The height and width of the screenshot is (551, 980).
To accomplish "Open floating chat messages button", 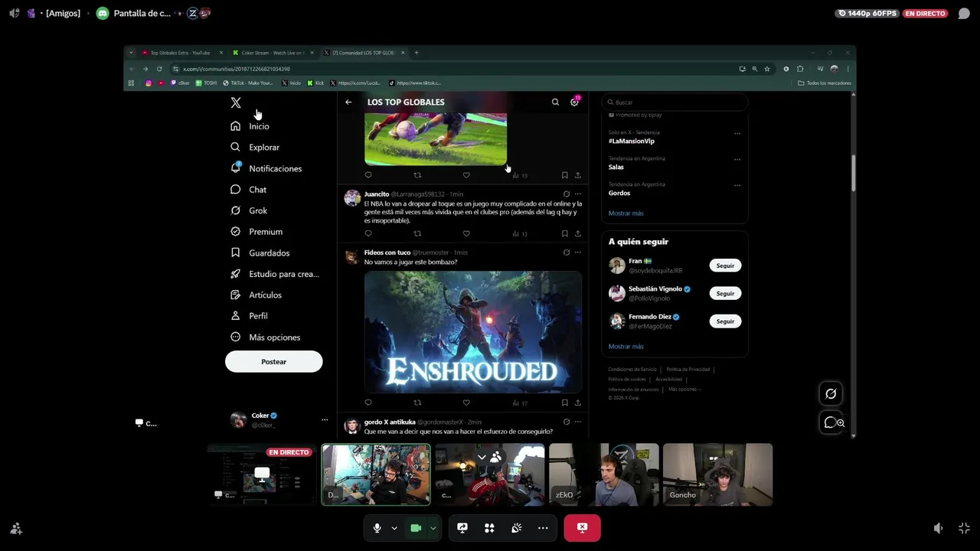I will 831,422.
